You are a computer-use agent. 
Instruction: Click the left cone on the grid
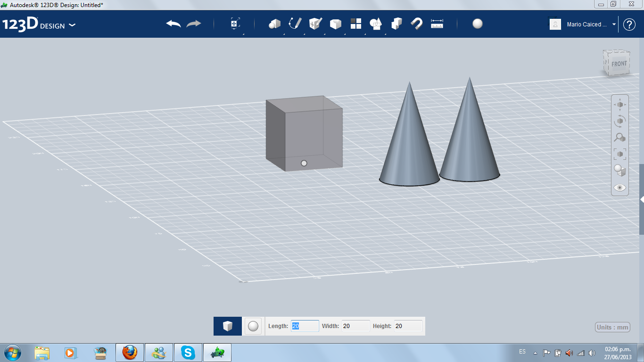point(409,141)
